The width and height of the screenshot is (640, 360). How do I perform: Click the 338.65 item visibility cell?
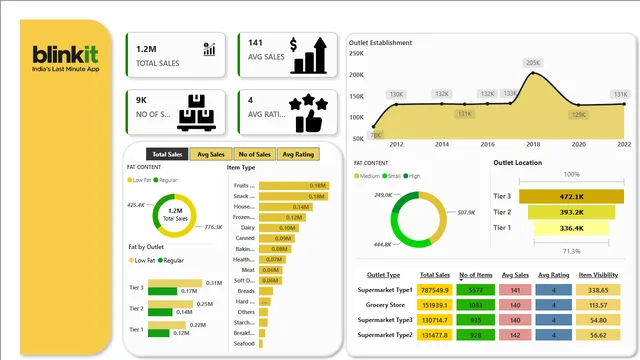click(598, 290)
